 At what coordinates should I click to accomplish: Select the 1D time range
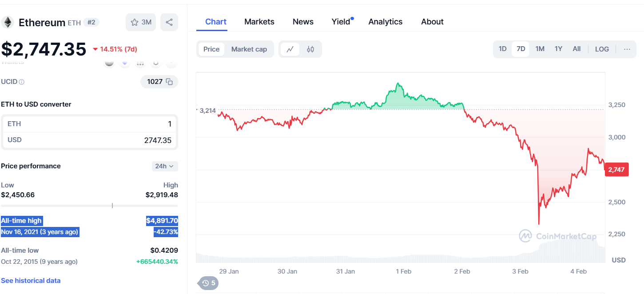coord(502,49)
